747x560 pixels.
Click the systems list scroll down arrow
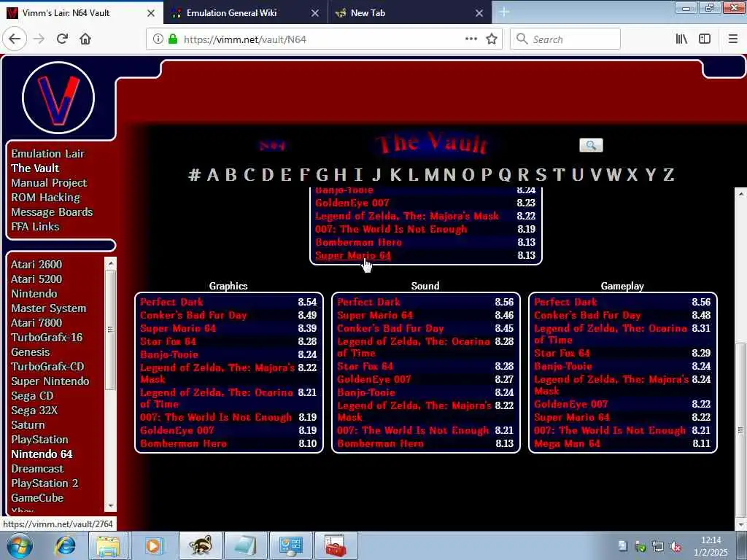point(111,506)
